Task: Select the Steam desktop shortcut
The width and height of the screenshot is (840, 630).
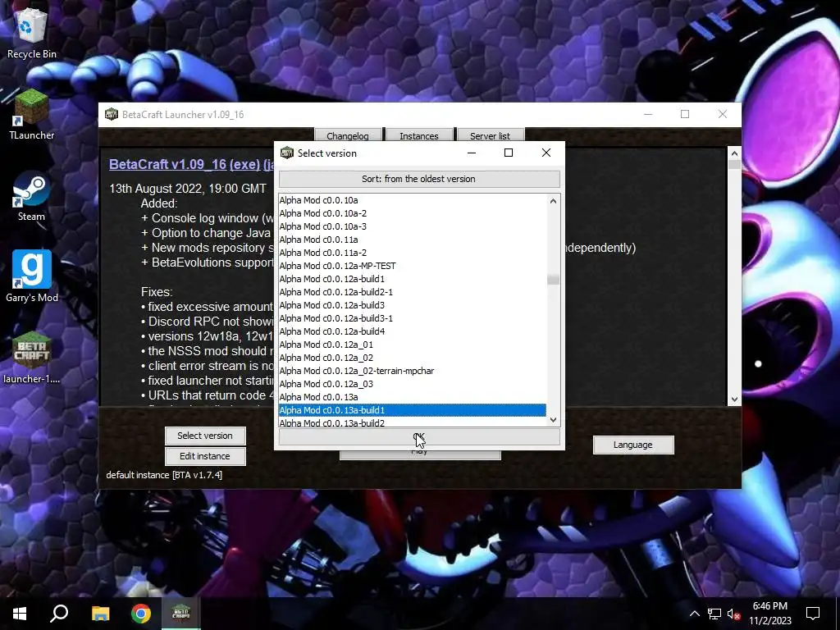Action: tap(31, 196)
